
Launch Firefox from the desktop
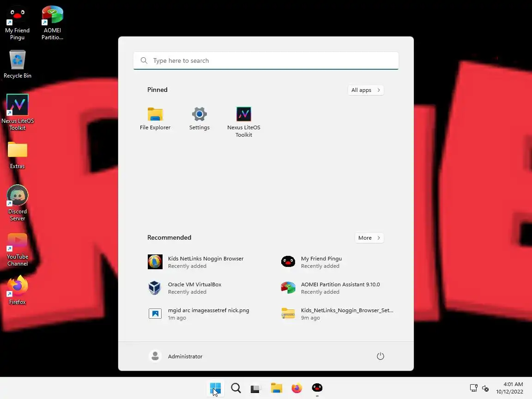click(x=17, y=290)
